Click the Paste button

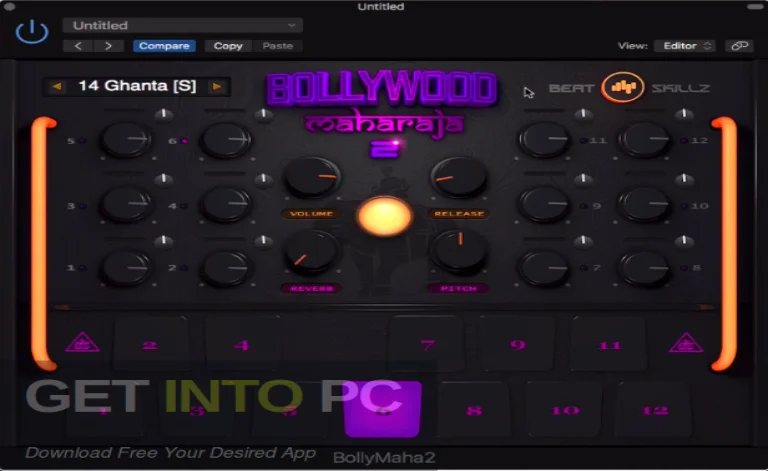click(x=277, y=46)
